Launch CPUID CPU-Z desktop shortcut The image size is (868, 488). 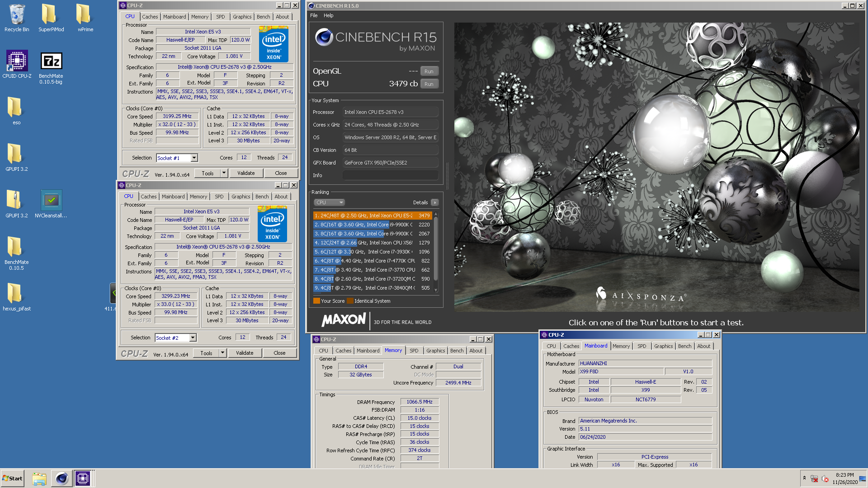pyautogui.click(x=17, y=64)
